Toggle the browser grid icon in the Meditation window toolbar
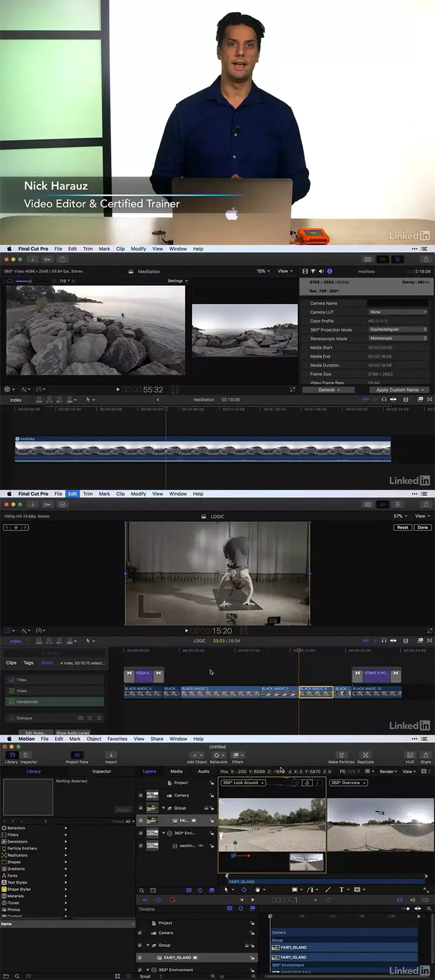 tap(368, 260)
